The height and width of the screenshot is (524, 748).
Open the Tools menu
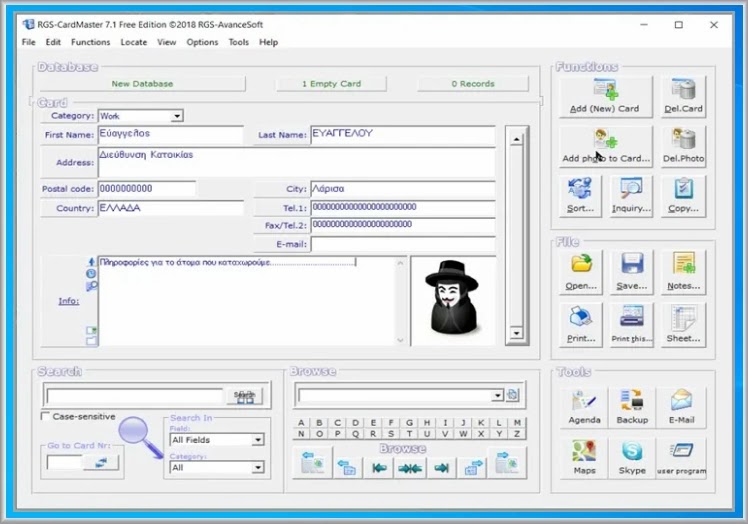tap(239, 42)
